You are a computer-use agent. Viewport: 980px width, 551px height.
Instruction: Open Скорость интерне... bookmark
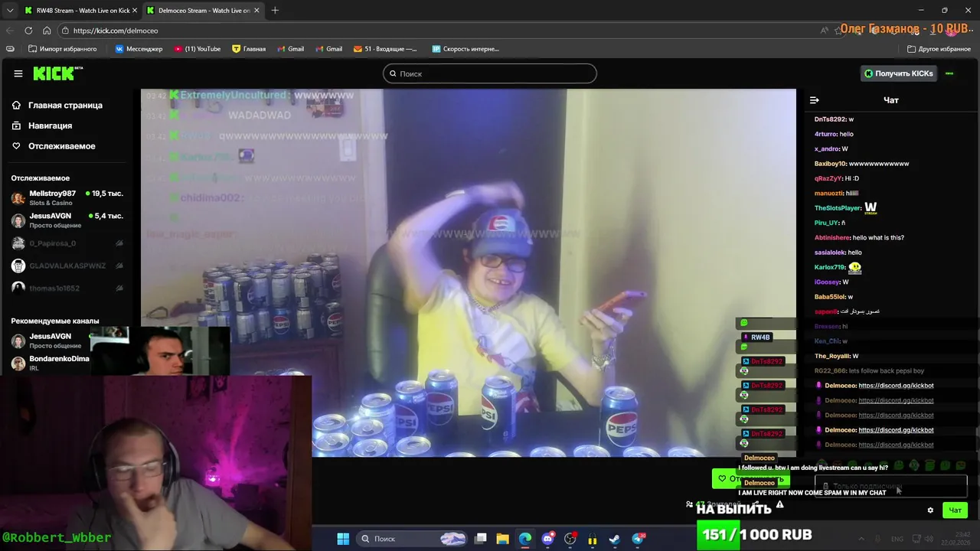(x=465, y=49)
